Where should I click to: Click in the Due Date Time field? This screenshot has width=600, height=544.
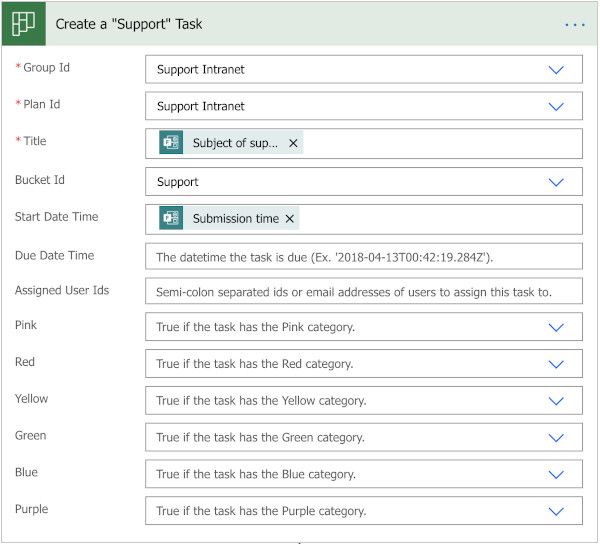(364, 256)
